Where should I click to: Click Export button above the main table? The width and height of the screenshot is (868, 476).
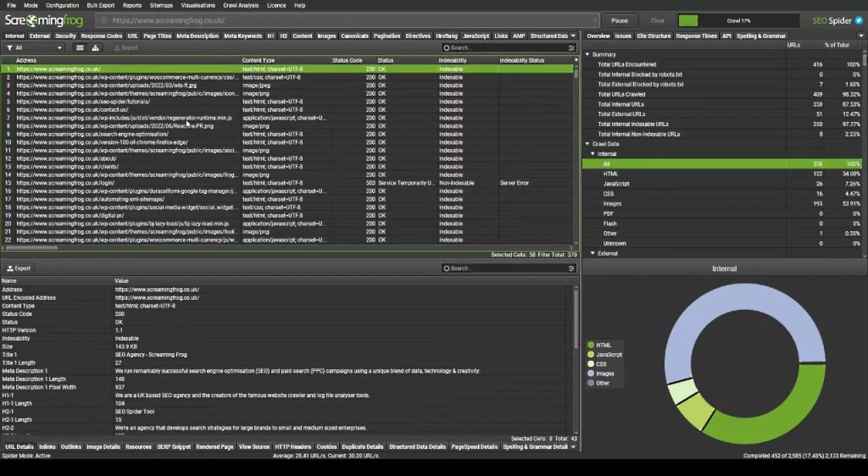[x=126, y=48]
